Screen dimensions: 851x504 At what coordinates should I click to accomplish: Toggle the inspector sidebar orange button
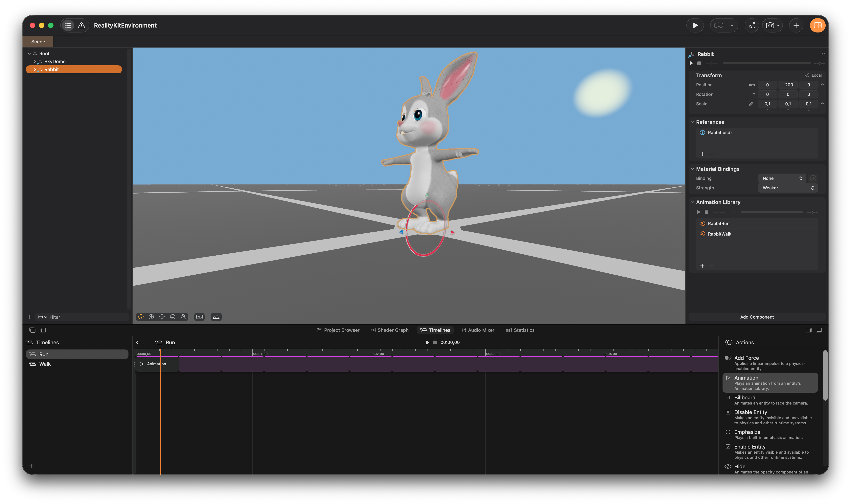[817, 26]
